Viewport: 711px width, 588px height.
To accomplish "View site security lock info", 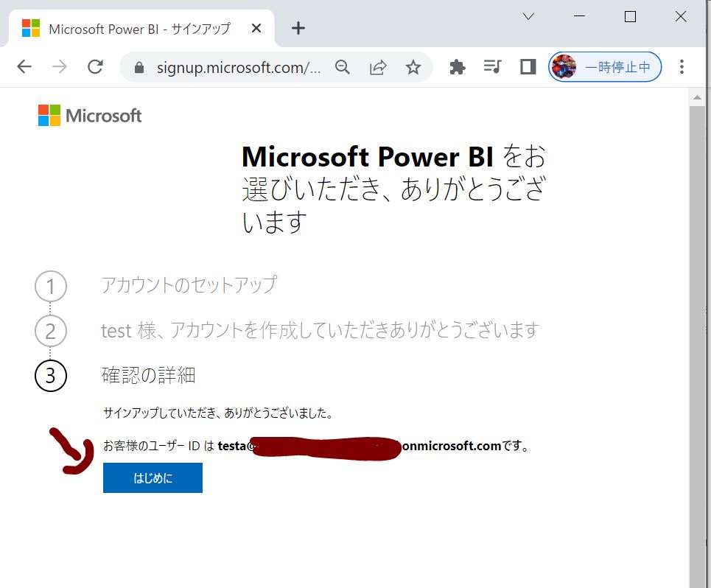I will 139,68.
